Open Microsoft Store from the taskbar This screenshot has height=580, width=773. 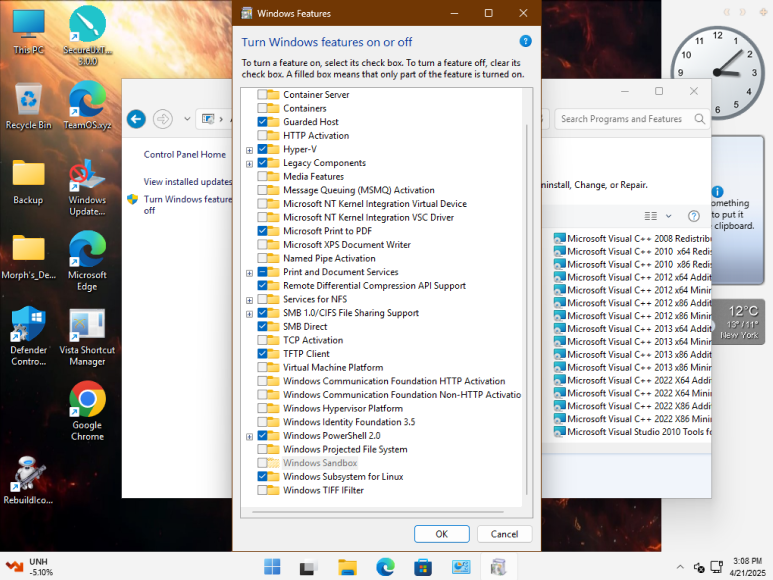422,567
